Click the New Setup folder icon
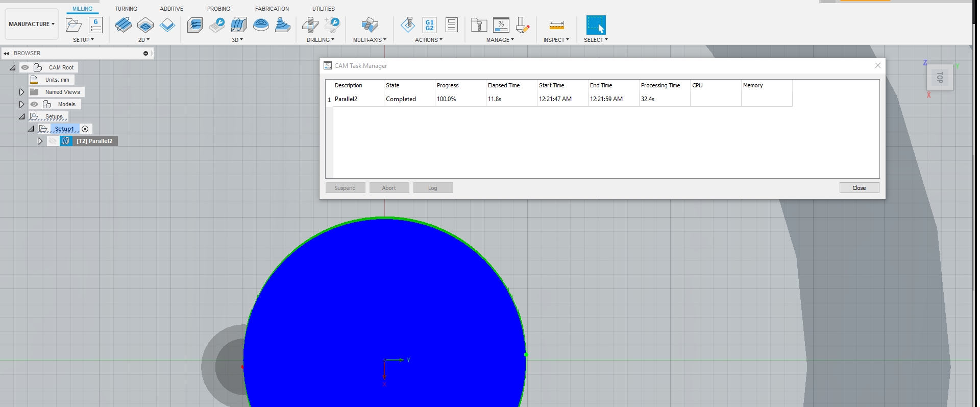 coord(74,25)
